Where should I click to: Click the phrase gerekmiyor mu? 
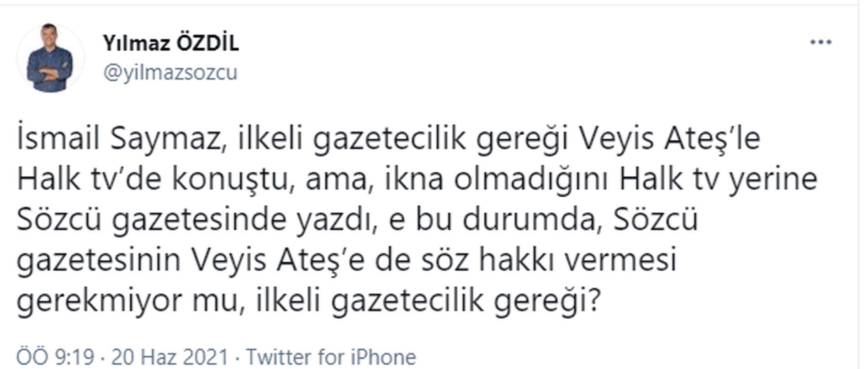128,300
